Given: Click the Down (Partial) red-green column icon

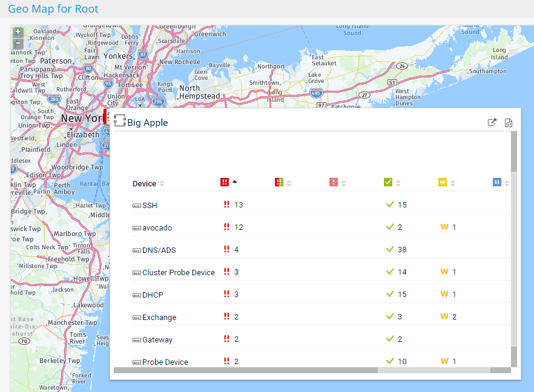Looking at the screenshot, I should (279, 182).
